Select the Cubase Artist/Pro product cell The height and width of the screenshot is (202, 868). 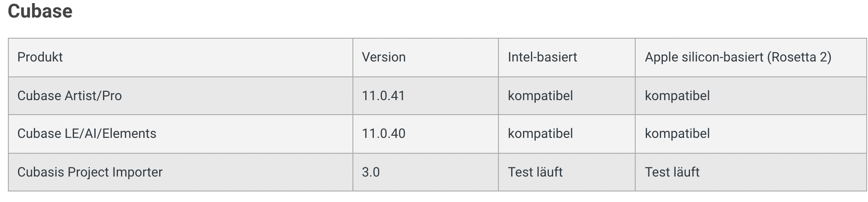(69, 96)
